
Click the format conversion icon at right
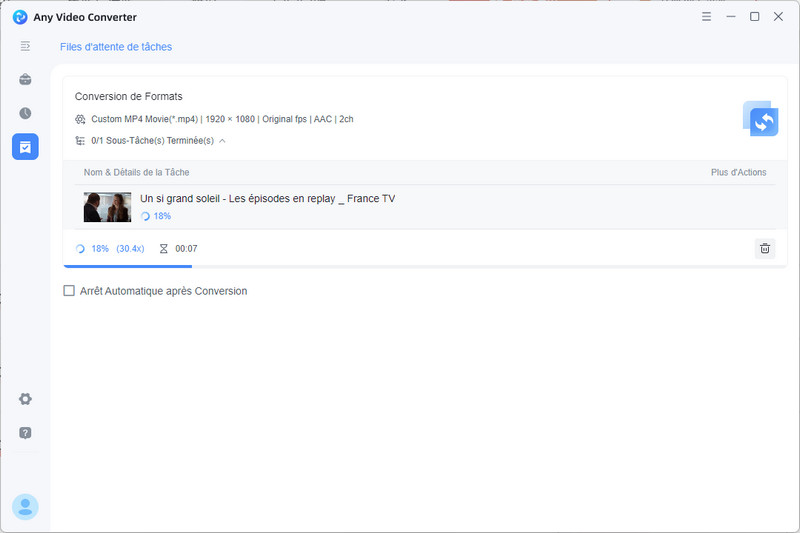(760, 119)
